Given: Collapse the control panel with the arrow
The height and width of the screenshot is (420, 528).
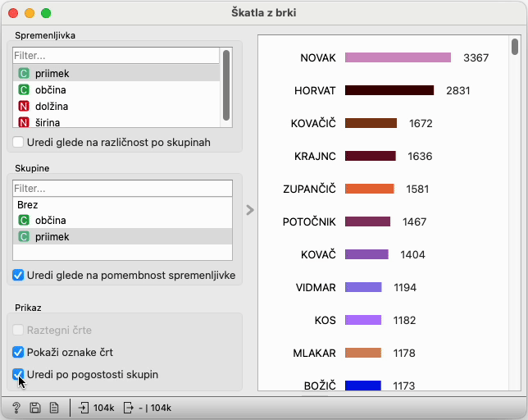Looking at the screenshot, I should pos(250,210).
